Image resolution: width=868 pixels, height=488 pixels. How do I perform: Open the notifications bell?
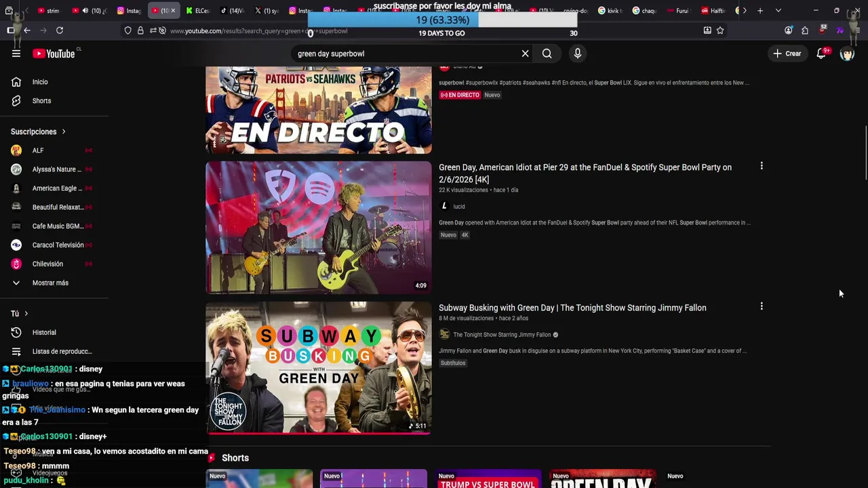tap(821, 54)
